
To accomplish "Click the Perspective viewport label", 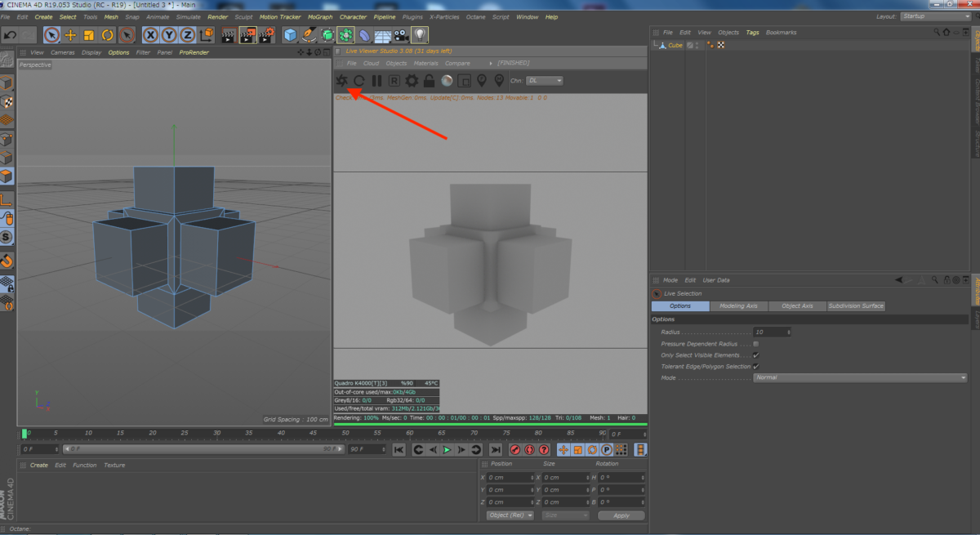I will [x=35, y=65].
